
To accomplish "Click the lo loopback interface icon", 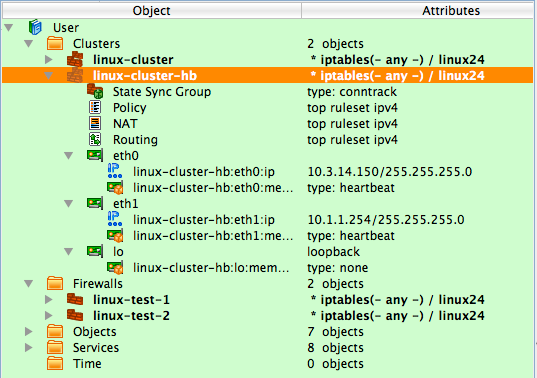I will 95,251.
